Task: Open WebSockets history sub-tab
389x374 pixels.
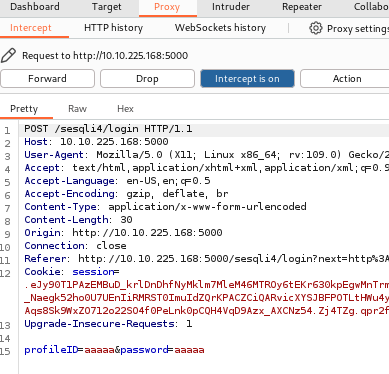Action: click(x=220, y=28)
